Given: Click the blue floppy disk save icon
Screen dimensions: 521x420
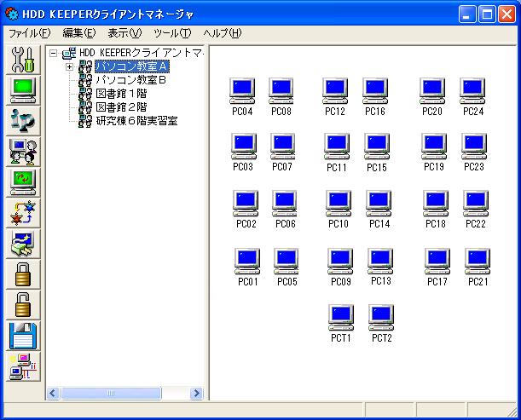Looking at the screenshot, I should click(x=23, y=336).
